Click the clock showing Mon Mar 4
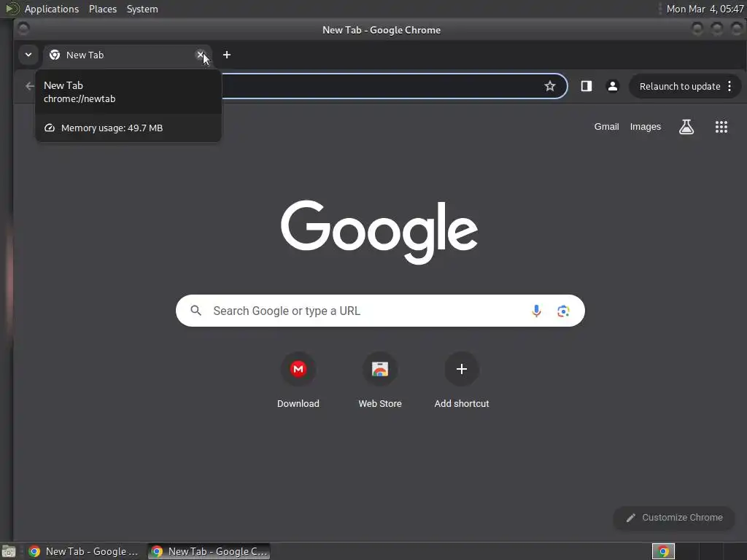The image size is (747, 560). 705,9
